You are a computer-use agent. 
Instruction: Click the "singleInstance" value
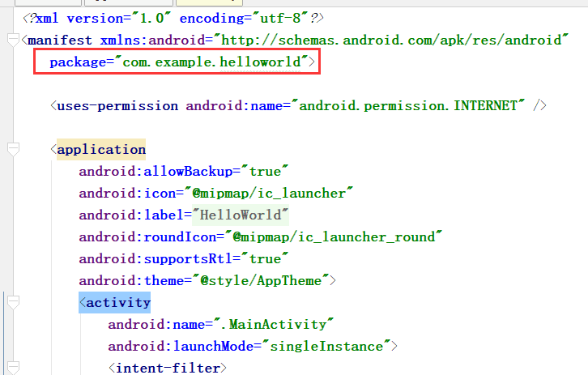pyautogui.click(x=326, y=346)
